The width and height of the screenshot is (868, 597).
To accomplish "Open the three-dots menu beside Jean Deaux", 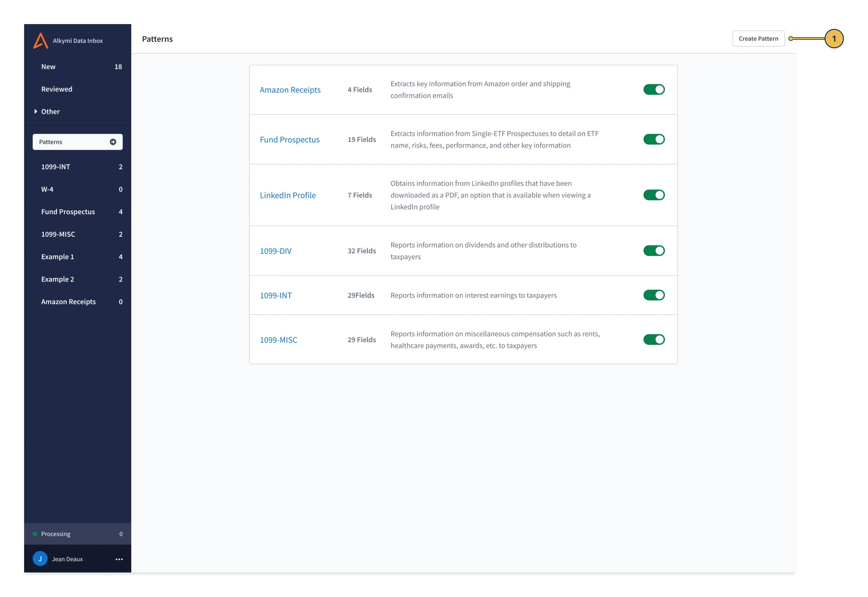I will click(x=119, y=559).
